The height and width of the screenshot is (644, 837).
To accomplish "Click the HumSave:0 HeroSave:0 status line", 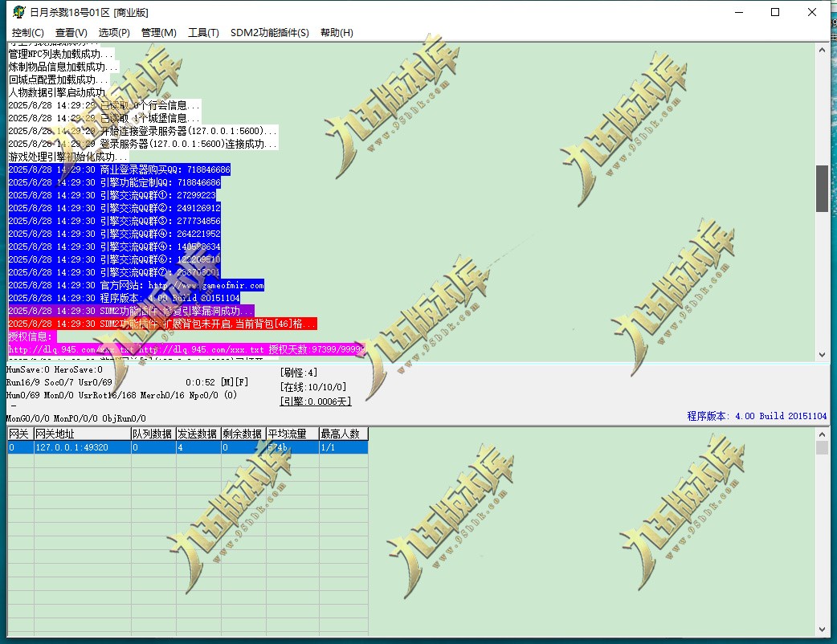I will 55,369.
